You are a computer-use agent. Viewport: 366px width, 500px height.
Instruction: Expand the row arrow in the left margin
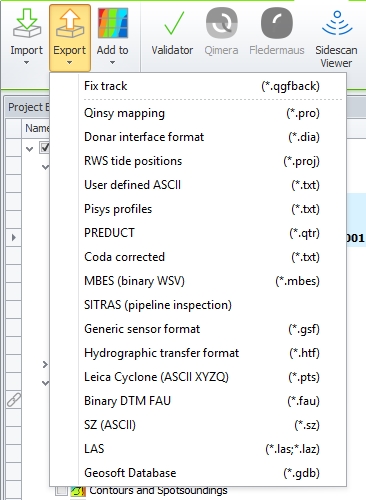14,238
